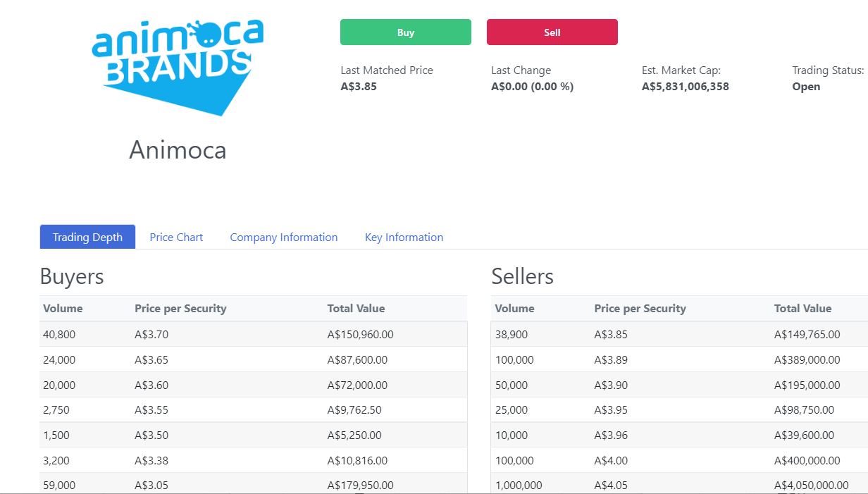Viewport: 868px width, 494px height.
Task: Select the Last Matched Price value A$3.85
Action: tap(359, 87)
